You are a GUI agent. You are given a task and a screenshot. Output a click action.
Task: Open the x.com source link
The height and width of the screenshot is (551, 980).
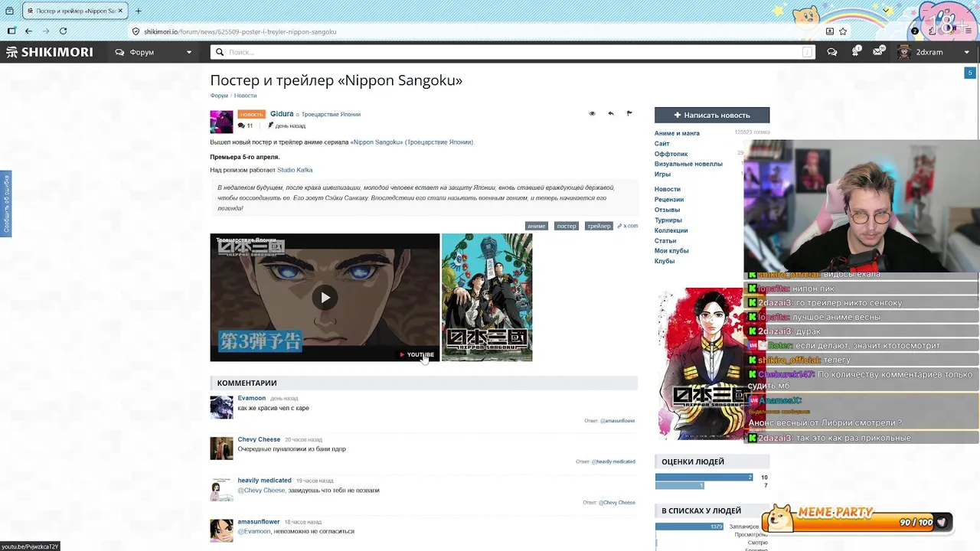[628, 226]
